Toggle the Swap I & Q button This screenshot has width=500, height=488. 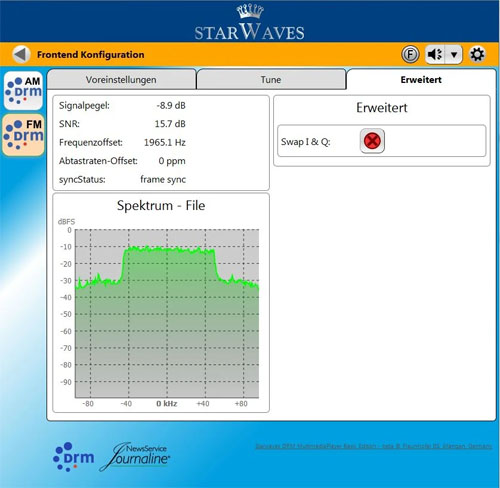(x=372, y=141)
